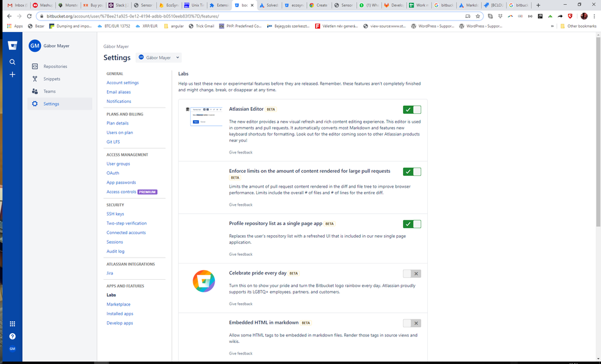Click the browser address bar URL
This screenshot has height=364, width=601.
[x=132, y=16]
